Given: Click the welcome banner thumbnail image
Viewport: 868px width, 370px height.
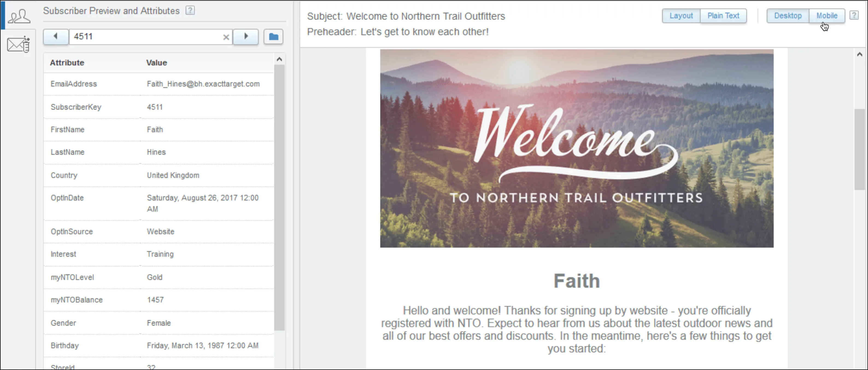Looking at the screenshot, I should [x=577, y=148].
